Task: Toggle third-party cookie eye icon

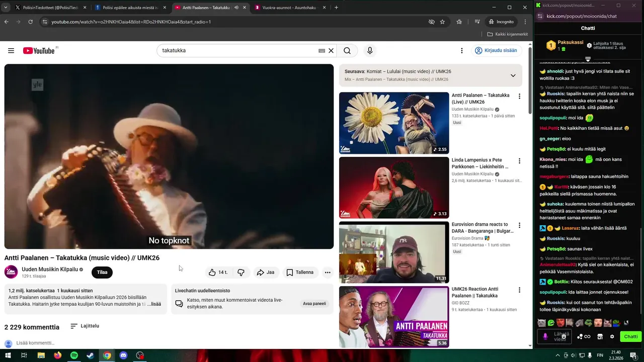Action: [x=431, y=22]
